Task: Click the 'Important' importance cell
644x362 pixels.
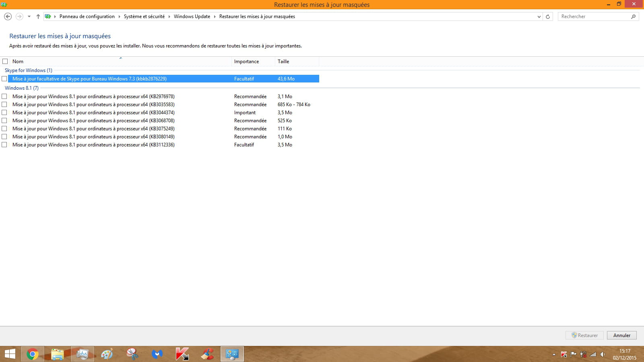Action: [245, 113]
